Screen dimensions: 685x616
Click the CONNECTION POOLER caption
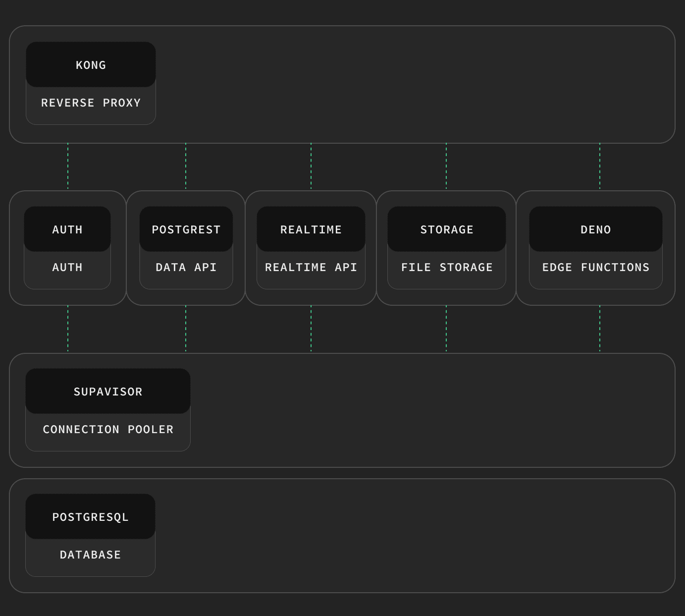coord(108,429)
